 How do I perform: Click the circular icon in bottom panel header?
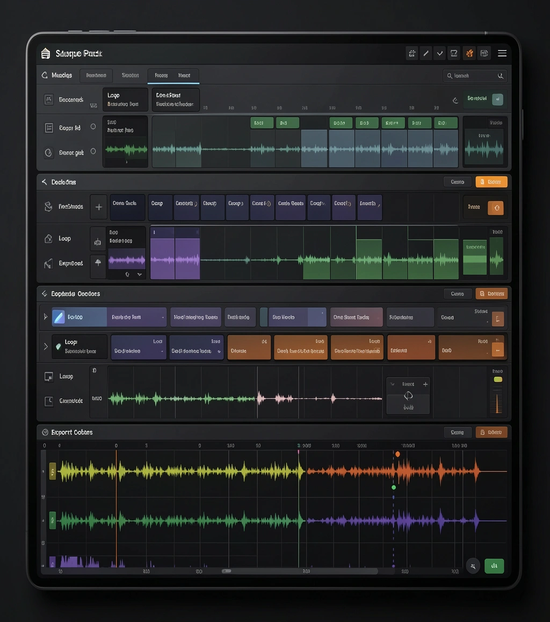coord(45,432)
